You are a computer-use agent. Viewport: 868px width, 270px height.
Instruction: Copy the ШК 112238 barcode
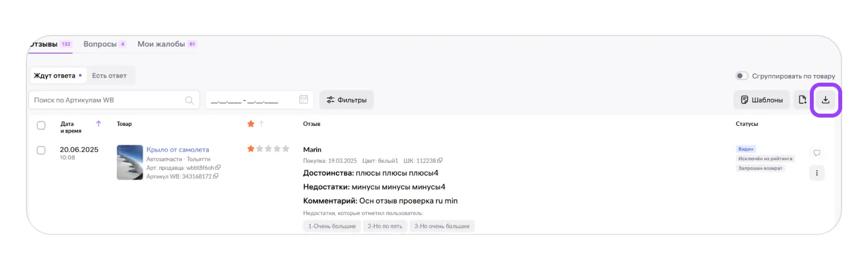click(440, 160)
